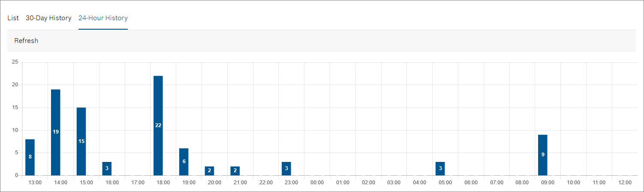The width and height of the screenshot is (644, 192).
Task: Switch to the List tab
Action: pyautogui.click(x=13, y=18)
